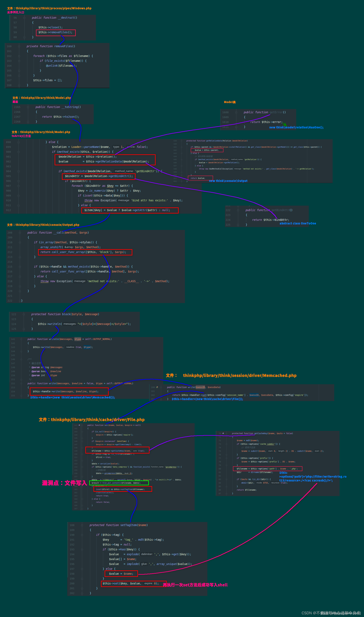The image size is (364, 617).
Task: Collapse the __toString() function fold marker
Action: click(x=28, y=107)
